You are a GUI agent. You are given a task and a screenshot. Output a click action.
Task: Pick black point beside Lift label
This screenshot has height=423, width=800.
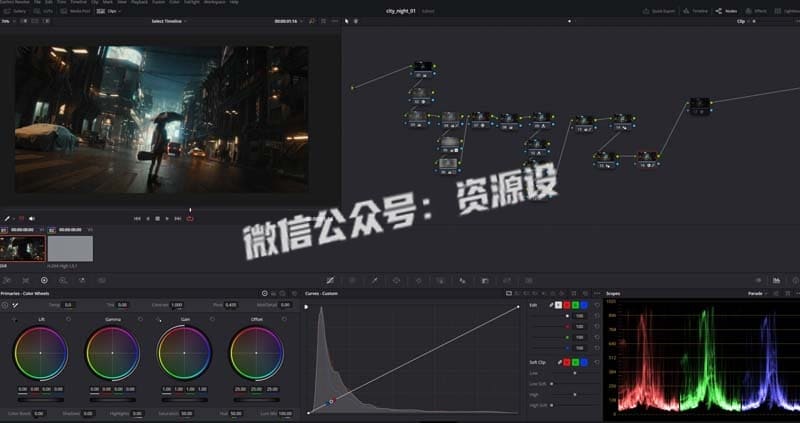click(x=14, y=320)
